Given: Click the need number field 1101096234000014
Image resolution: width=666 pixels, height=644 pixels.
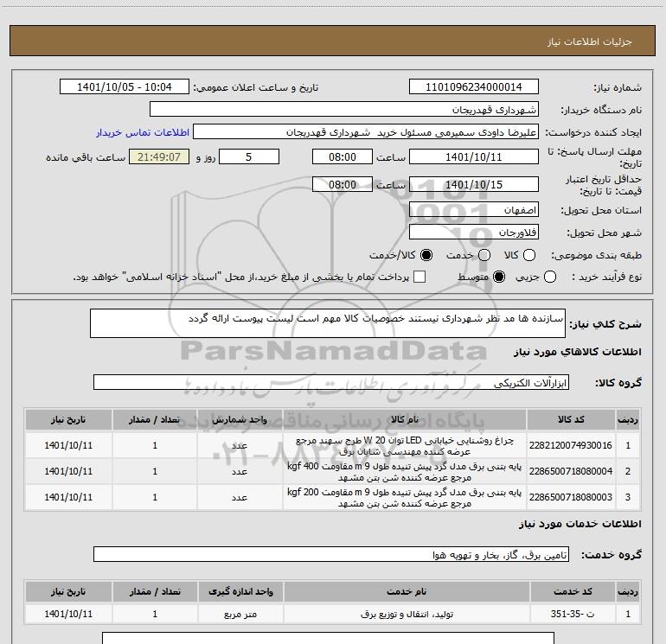Looking at the screenshot, I should (x=474, y=87).
